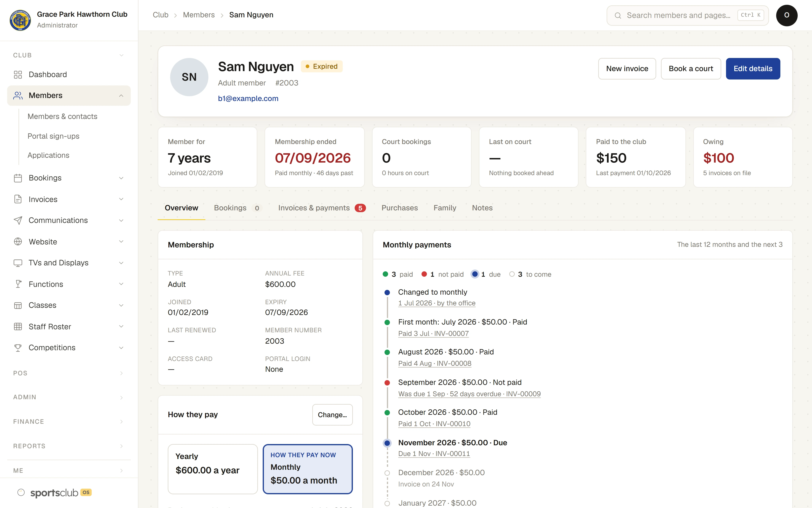
Task: Go to Members breadcrumb
Action: click(x=199, y=15)
